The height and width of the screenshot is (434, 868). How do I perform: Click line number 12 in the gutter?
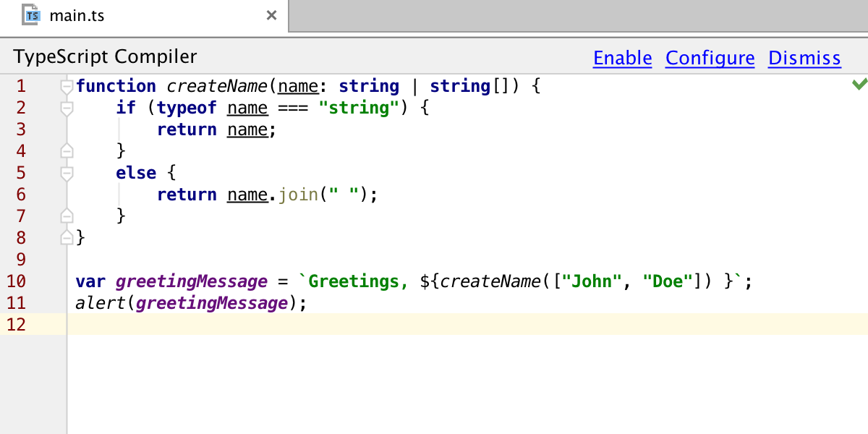[15, 325]
